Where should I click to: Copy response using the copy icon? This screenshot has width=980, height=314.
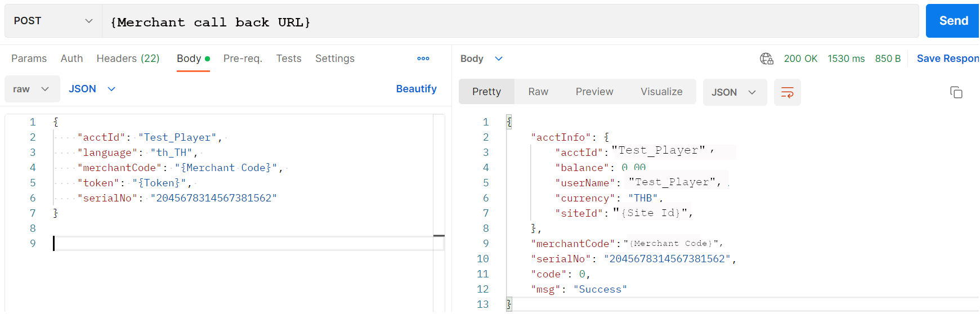pyautogui.click(x=956, y=92)
